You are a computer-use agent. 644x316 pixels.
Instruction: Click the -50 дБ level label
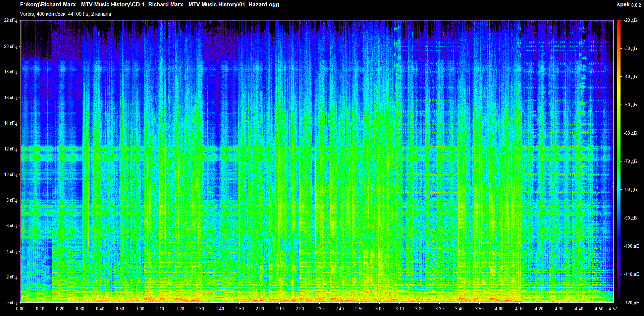[x=630, y=105]
